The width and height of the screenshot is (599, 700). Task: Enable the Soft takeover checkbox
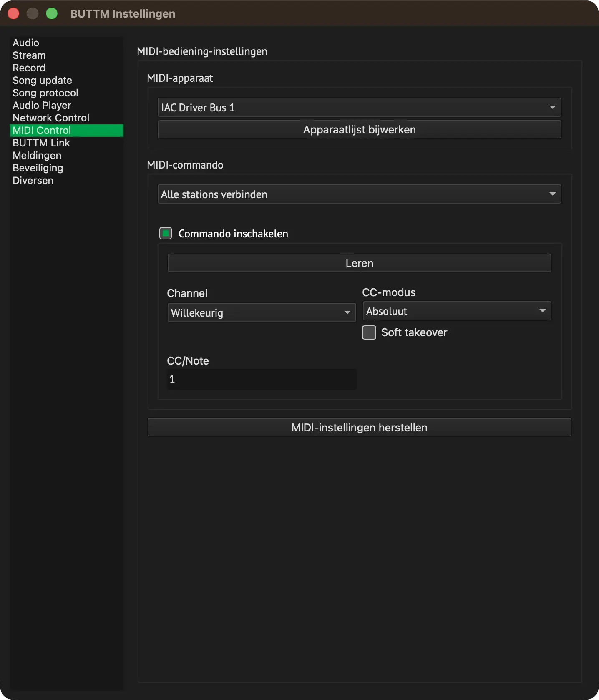(x=369, y=332)
